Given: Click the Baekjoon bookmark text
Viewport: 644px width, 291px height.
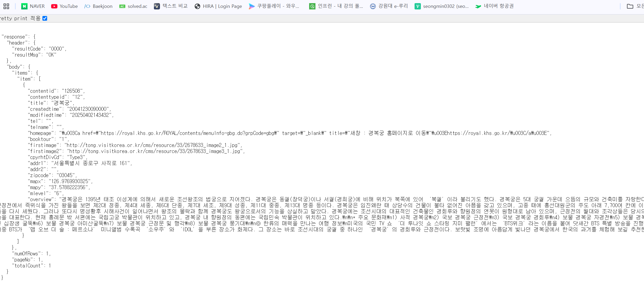Looking at the screenshot, I should click(x=103, y=6).
